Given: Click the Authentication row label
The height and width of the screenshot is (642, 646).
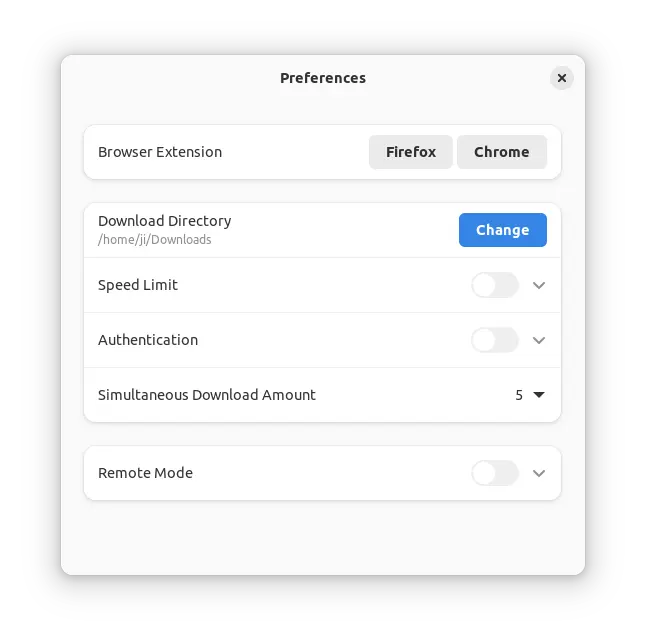Looking at the screenshot, I should [x=148, y=340].
